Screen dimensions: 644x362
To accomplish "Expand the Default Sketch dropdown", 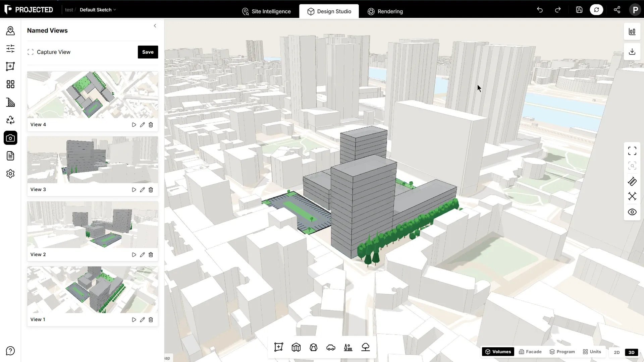I will 98,10.
